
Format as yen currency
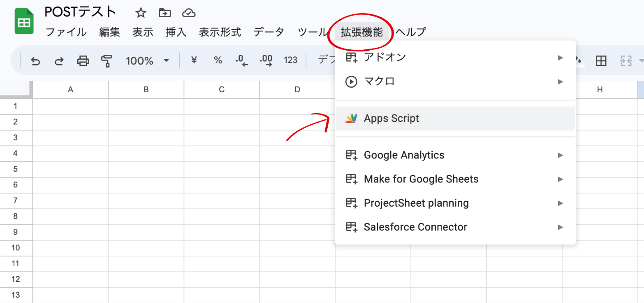pos(194,61)
